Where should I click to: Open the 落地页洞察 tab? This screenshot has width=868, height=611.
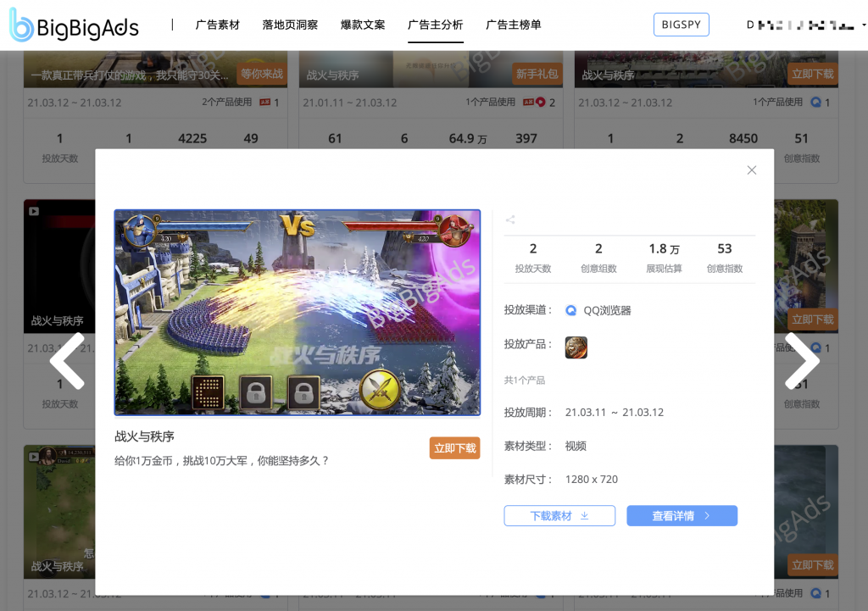[290, 25]
